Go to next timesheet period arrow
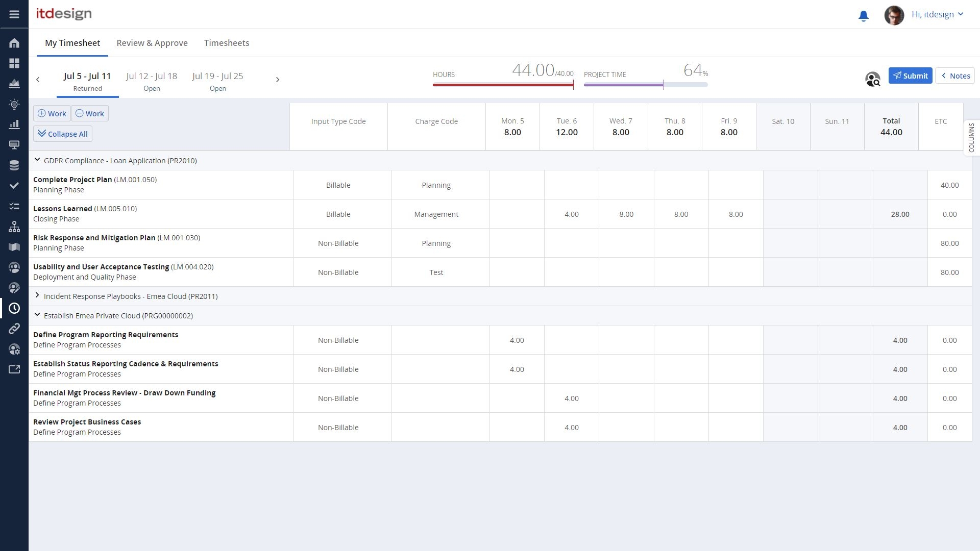 [x=277, y=80]
